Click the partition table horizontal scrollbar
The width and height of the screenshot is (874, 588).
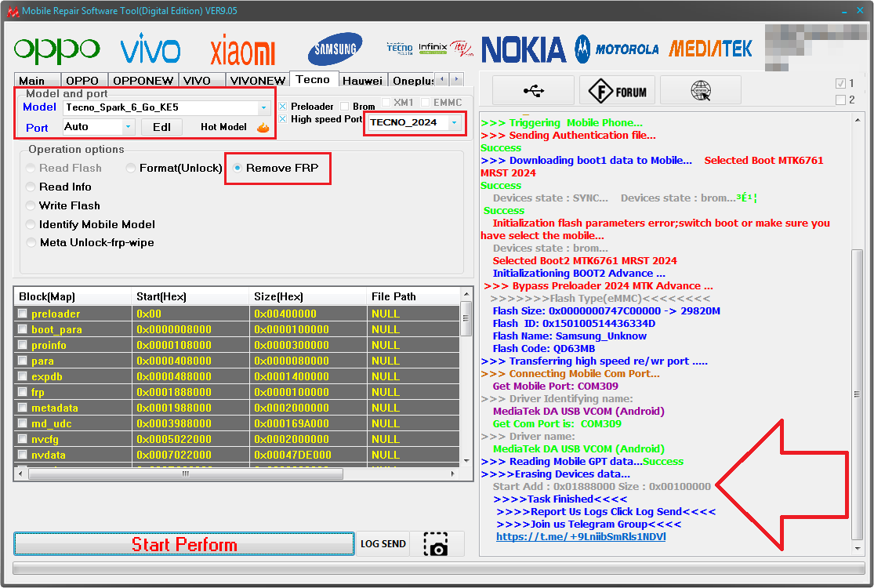coord(186,474)
